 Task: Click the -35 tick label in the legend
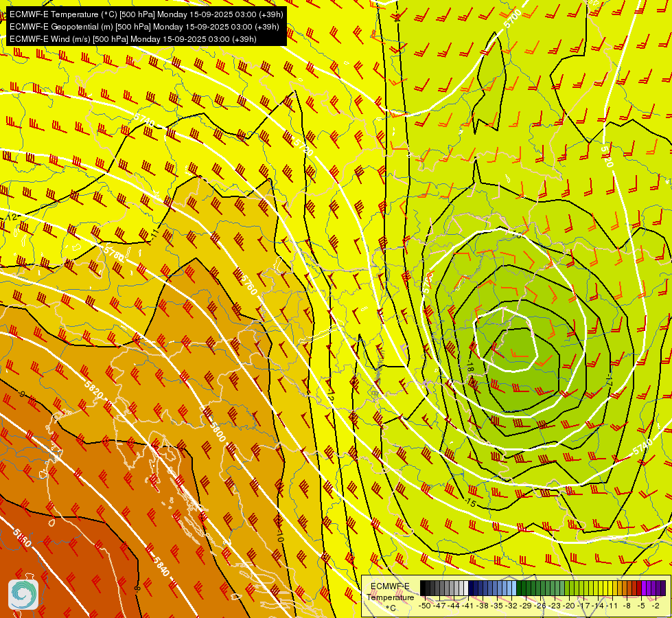[x=497, y=606]
